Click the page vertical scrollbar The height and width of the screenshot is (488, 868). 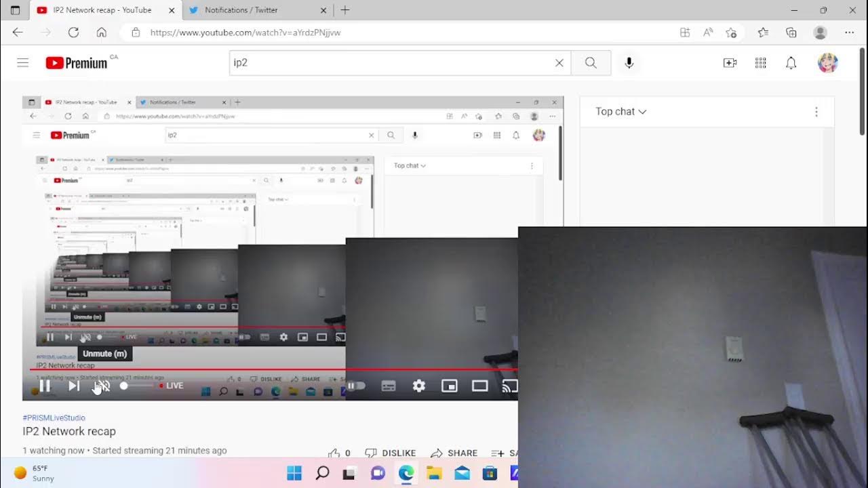(863, 91)
